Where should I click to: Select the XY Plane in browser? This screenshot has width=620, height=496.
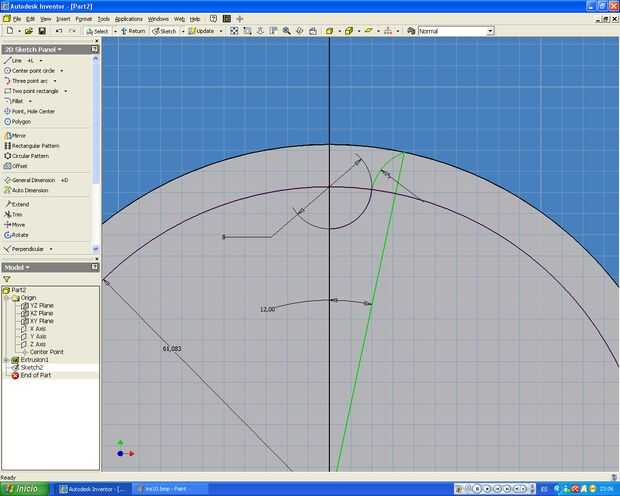coord(38,321)
